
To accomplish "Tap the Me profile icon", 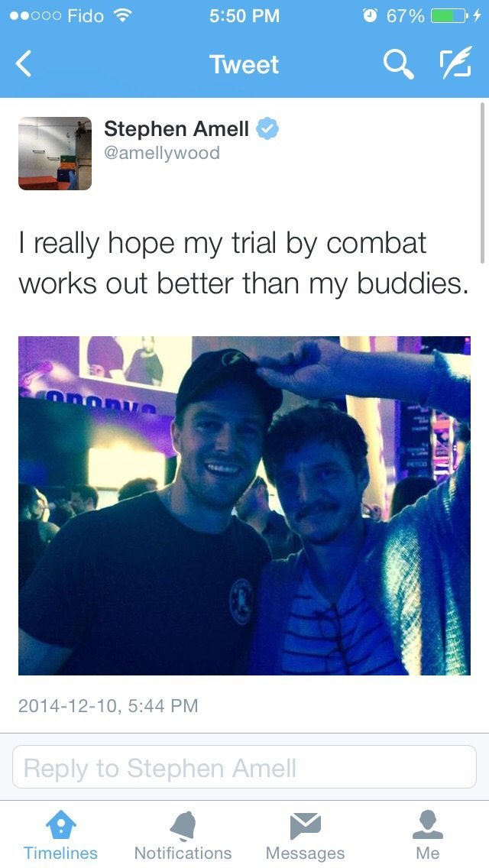I will tap(428, 824).
